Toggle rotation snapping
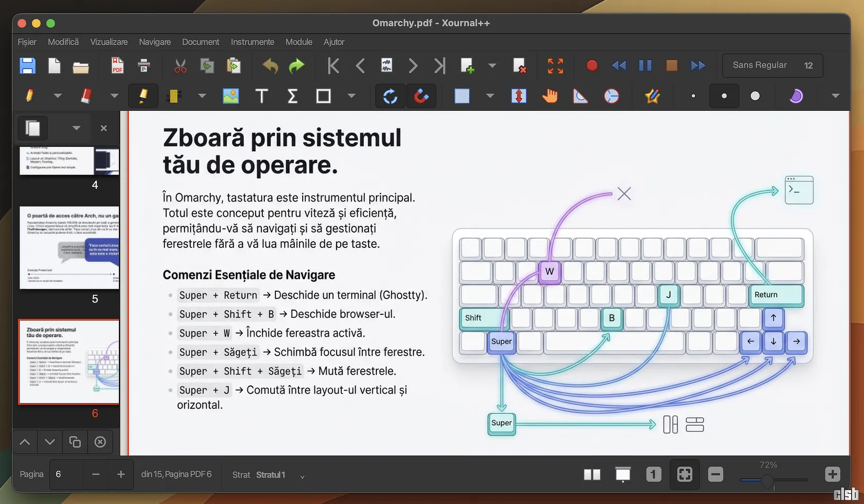Viewport: 864px width, 504px height. (390, 96)
